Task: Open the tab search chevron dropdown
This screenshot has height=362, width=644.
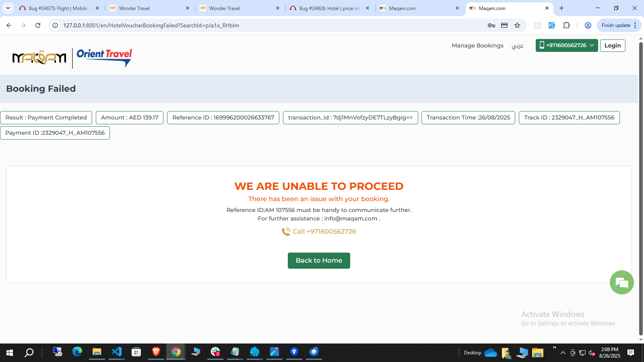Action: click(8, 8)
